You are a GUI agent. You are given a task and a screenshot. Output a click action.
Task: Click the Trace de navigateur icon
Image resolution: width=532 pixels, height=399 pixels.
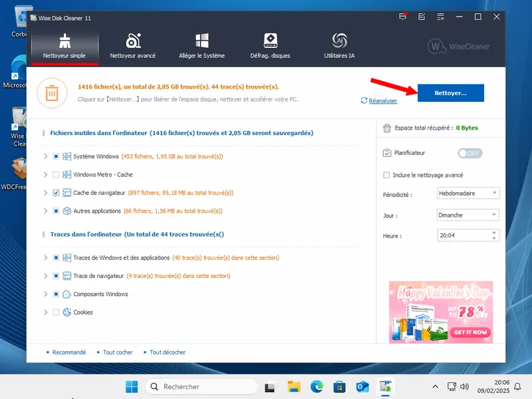click(x=67, y=276)
